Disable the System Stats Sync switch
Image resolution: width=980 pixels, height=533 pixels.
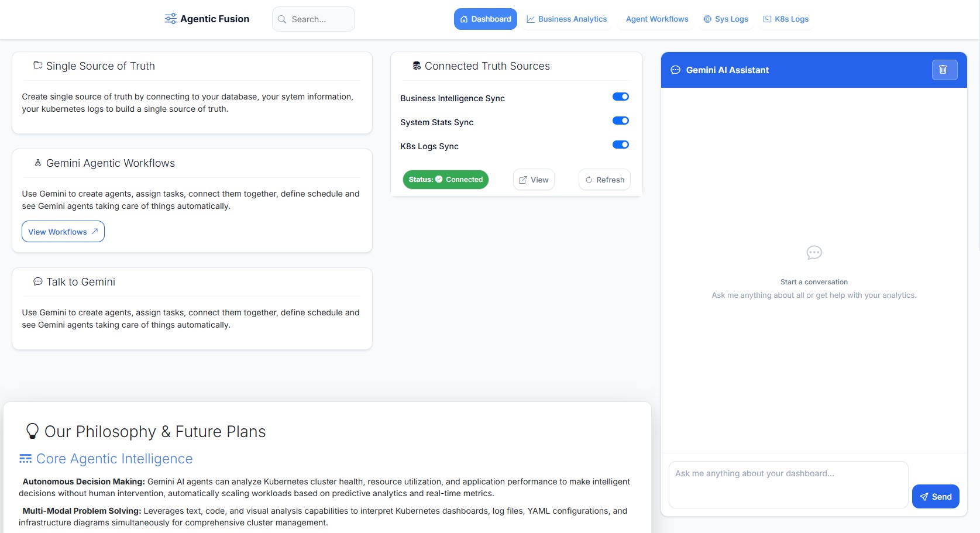click(x=621, y=121)
